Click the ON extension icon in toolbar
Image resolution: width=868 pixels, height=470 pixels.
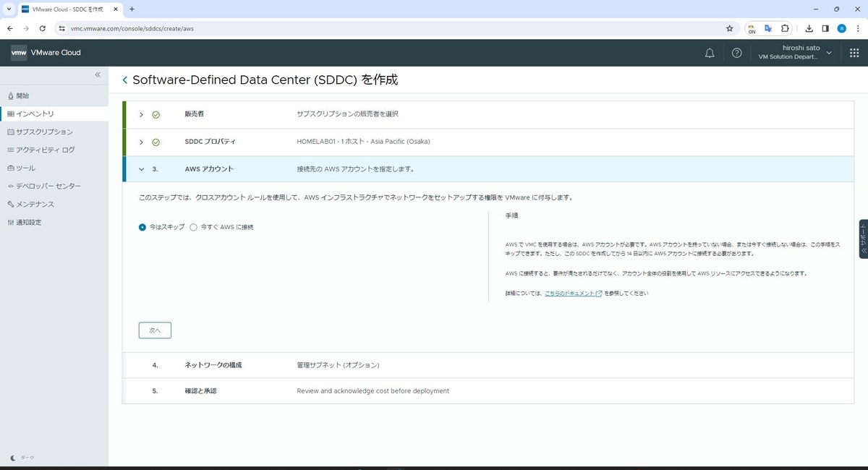pyautogui.click(x=752, y=28)
